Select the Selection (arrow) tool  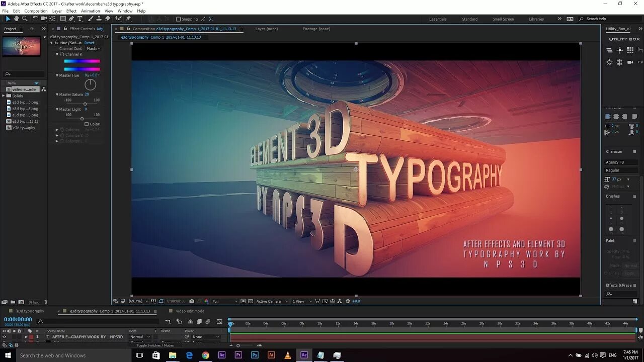click(x=8, y=19)
